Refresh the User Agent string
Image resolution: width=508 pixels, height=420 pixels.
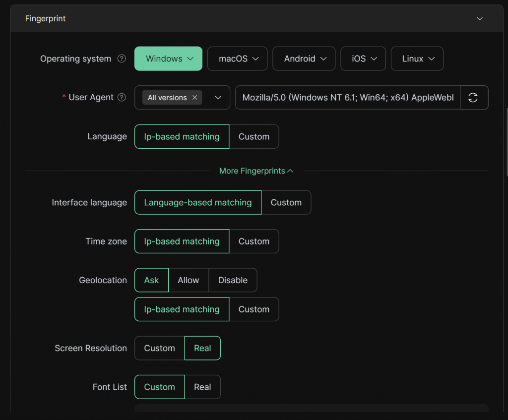(x=473, y=98)
